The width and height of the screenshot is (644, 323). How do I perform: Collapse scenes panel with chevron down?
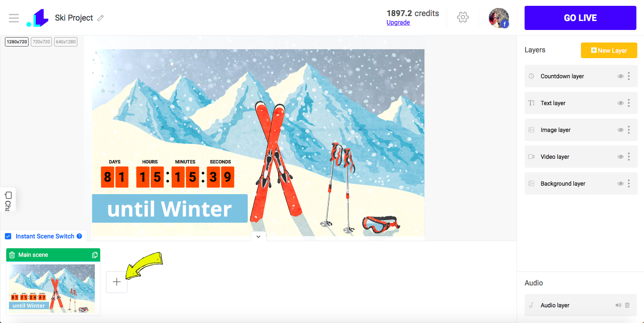pos(258,236)
